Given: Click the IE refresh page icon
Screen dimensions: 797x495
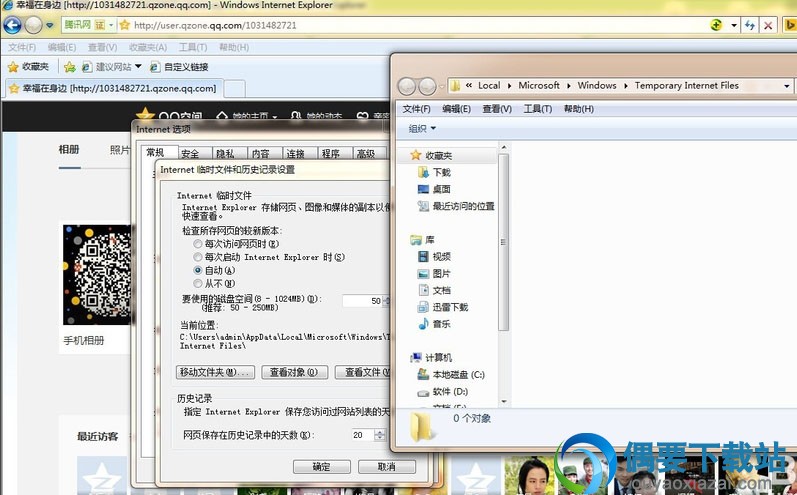Looking at the screenshot, I should tap(750, 25).
